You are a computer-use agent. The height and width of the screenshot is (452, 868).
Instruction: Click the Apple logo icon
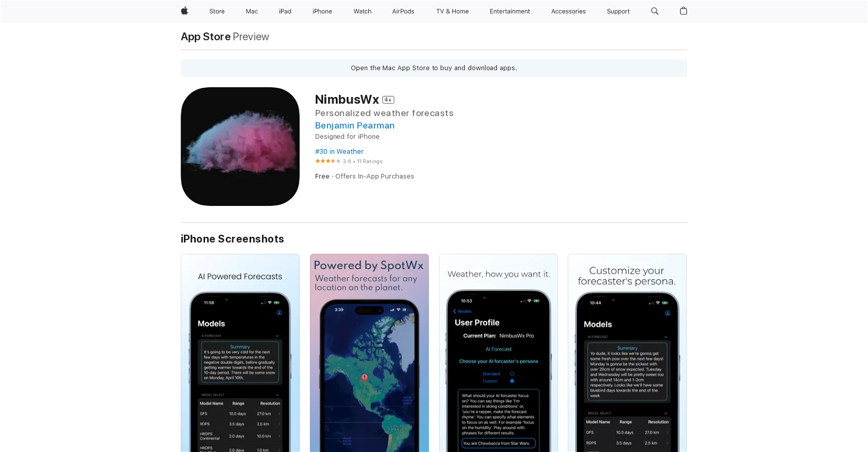pyautogui.click(x=184, y=11)
